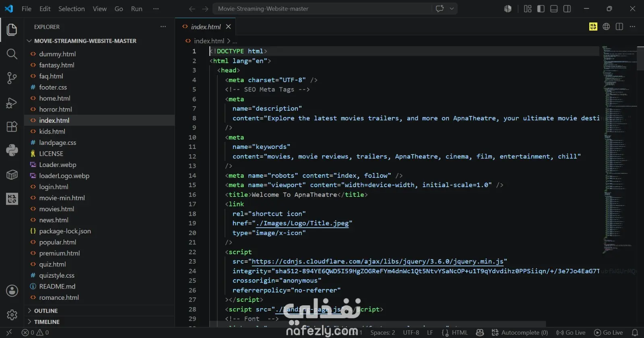Close the index.html tab
Image resolution: width=644 pixels, height=338 pixels.
click(x=228, y=27)
